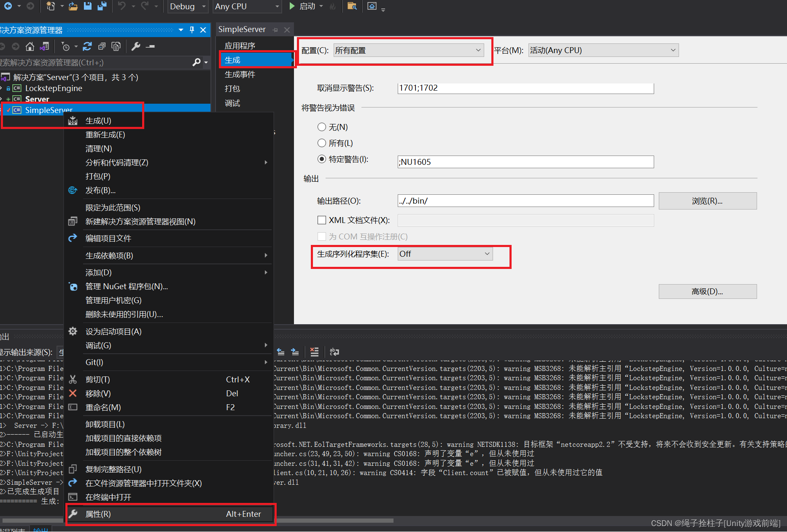Click the Solution Explorer search magnifier icon

click(197, 62)
